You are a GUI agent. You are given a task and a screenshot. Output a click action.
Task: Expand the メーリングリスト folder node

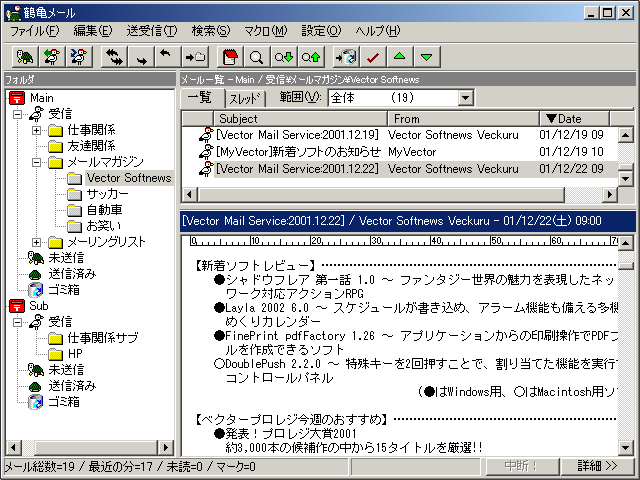click(x=36, y=242)
